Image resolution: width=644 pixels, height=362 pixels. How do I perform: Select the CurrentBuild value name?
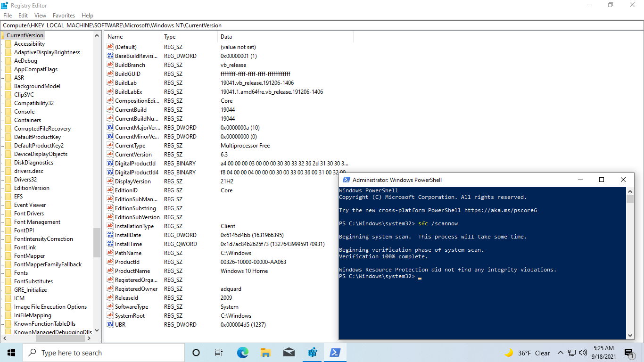click(131, 110)
